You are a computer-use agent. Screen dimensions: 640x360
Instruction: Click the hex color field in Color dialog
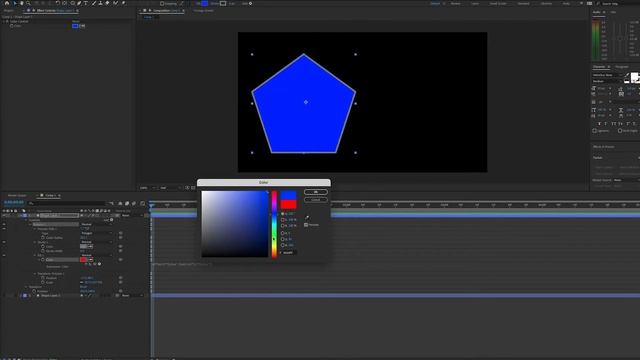288,253
